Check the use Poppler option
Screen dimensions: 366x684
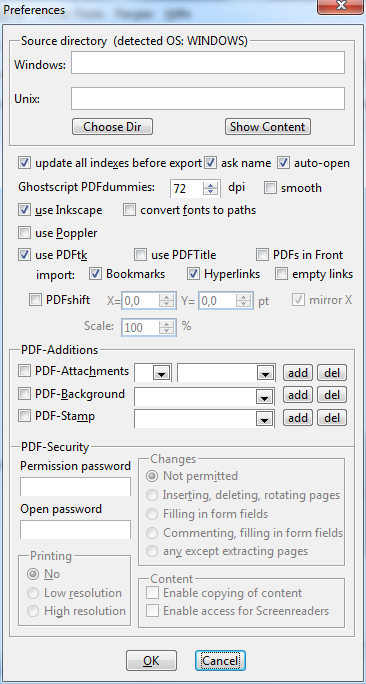(24, 233)
